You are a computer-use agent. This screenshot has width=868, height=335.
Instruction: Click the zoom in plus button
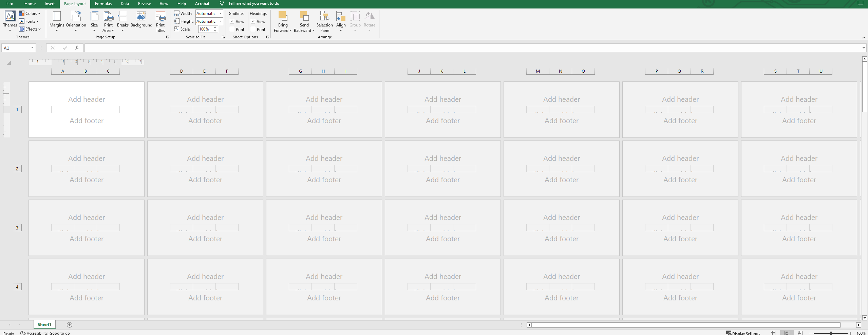[x=850, y=333]
